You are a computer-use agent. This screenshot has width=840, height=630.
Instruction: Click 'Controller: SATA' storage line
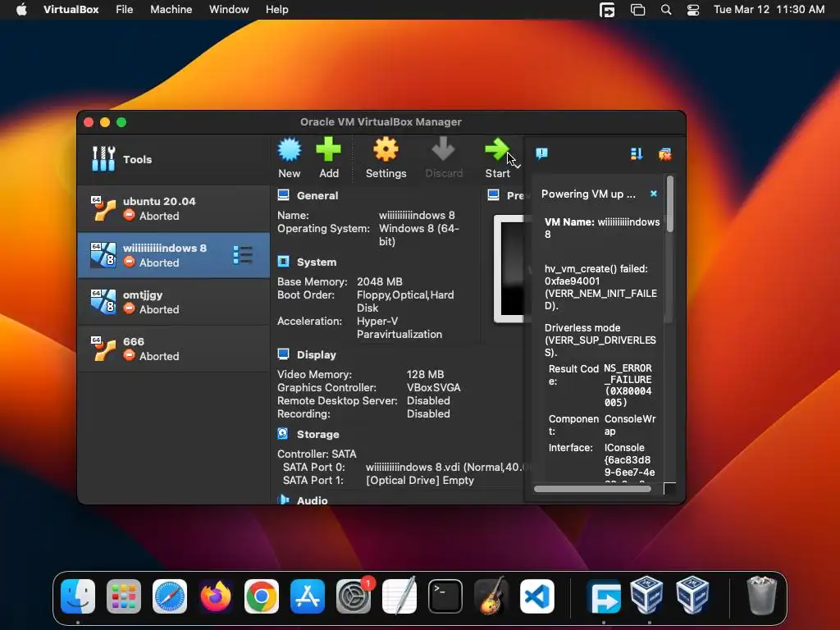317,454
